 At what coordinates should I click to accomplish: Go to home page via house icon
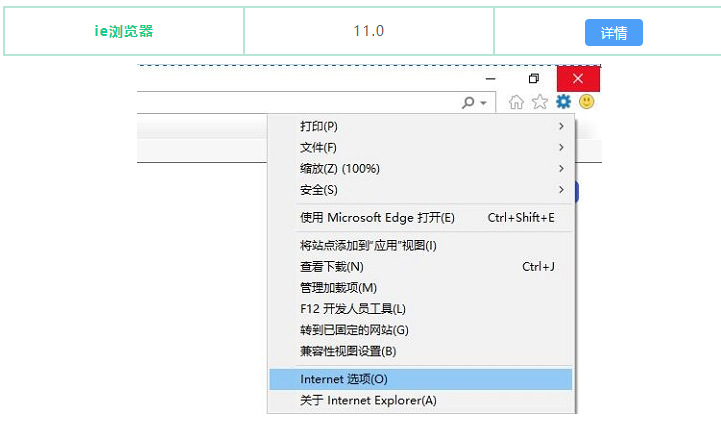[517, 102]
